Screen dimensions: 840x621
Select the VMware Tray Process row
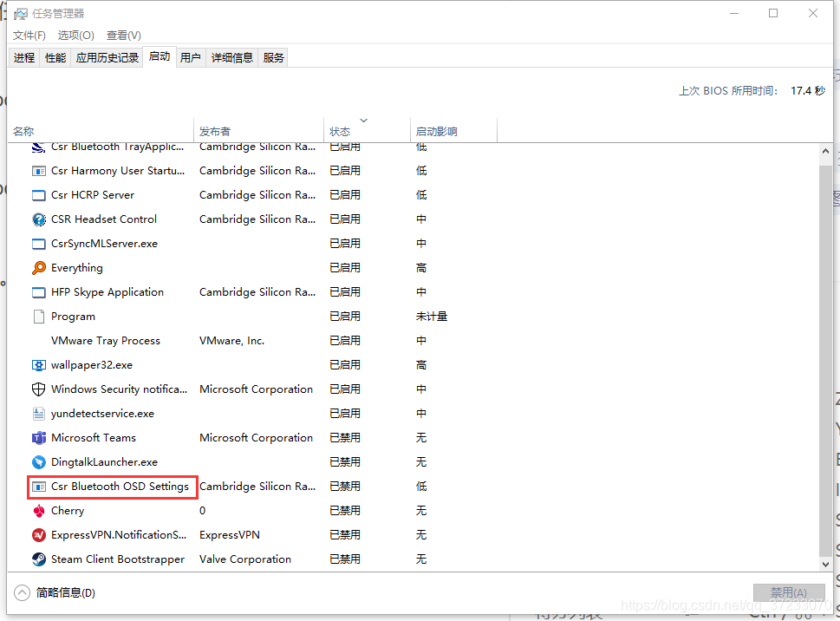click(413, 341)
